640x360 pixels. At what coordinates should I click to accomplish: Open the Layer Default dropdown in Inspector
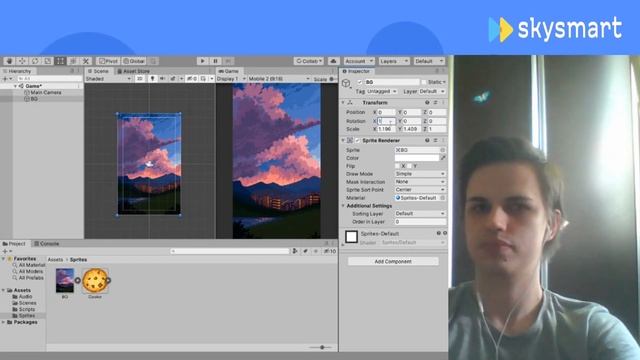coord(432,91)
